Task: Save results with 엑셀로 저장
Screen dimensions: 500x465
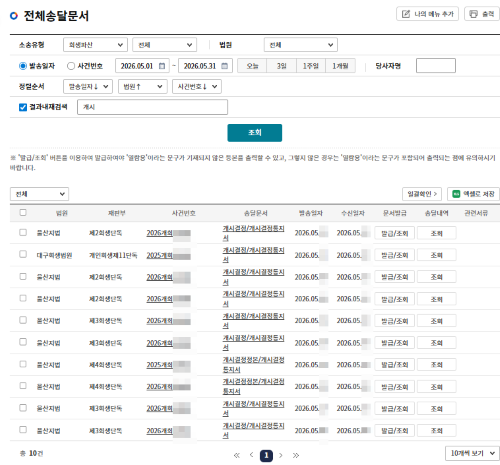Action: pos(473,194)
